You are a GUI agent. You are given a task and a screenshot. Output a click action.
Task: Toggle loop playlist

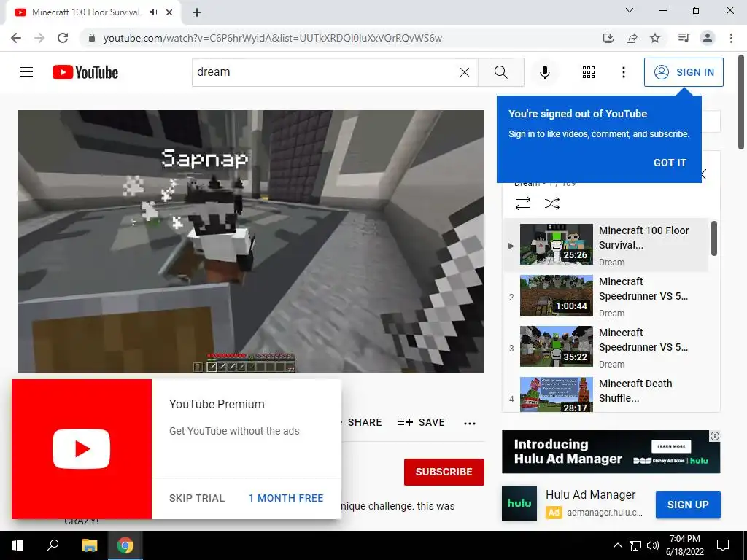(x=522, y=204)
